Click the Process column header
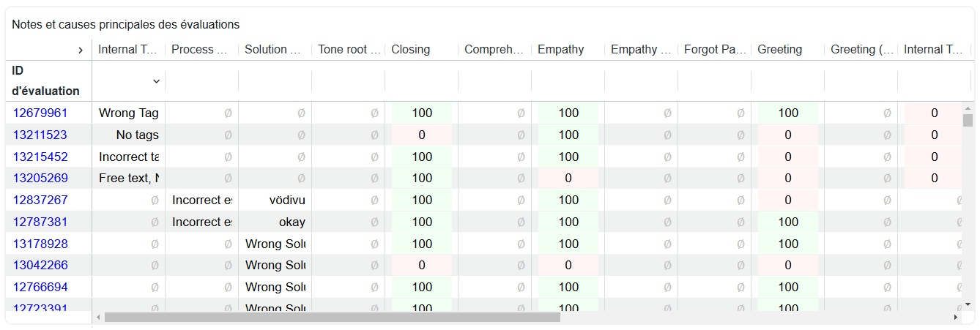 pyautogui.click(x=203, y=50)
